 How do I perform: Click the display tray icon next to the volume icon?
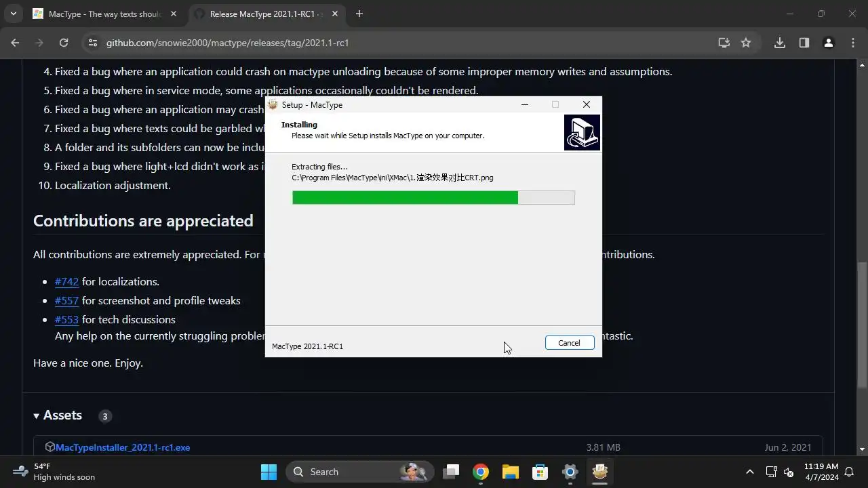point(771,472)
